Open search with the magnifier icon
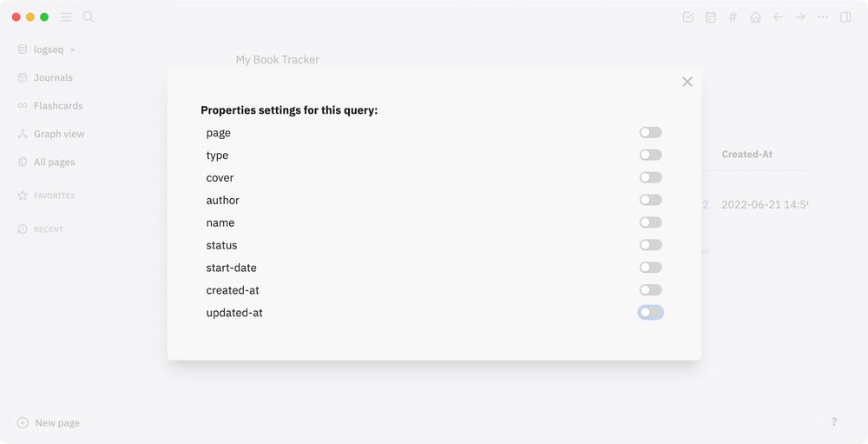Screen dimensions: 868x444 89,17
